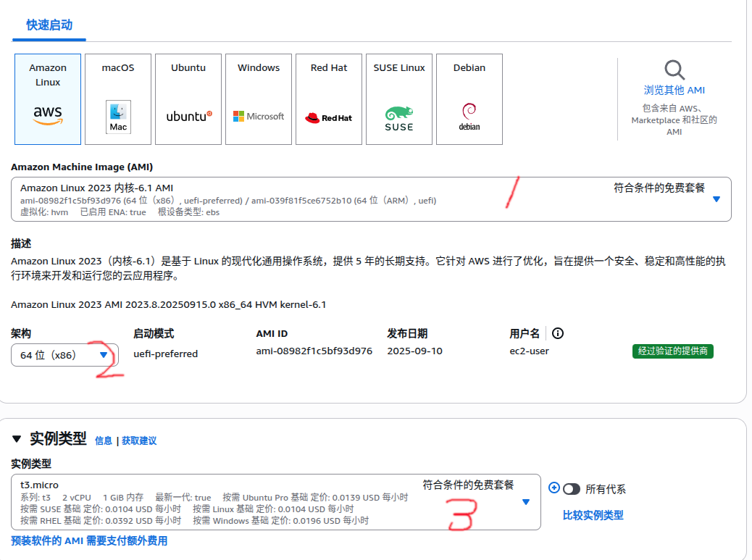Viewport: 752px width, 560px height.
Task: Click the 获取建议 link
Action: 139,440
